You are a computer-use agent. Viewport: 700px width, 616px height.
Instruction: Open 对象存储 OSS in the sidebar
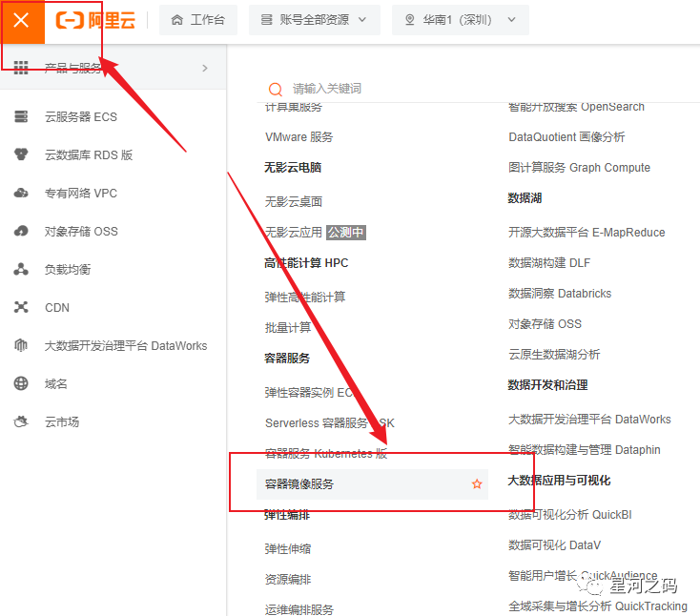pos(81,231)
